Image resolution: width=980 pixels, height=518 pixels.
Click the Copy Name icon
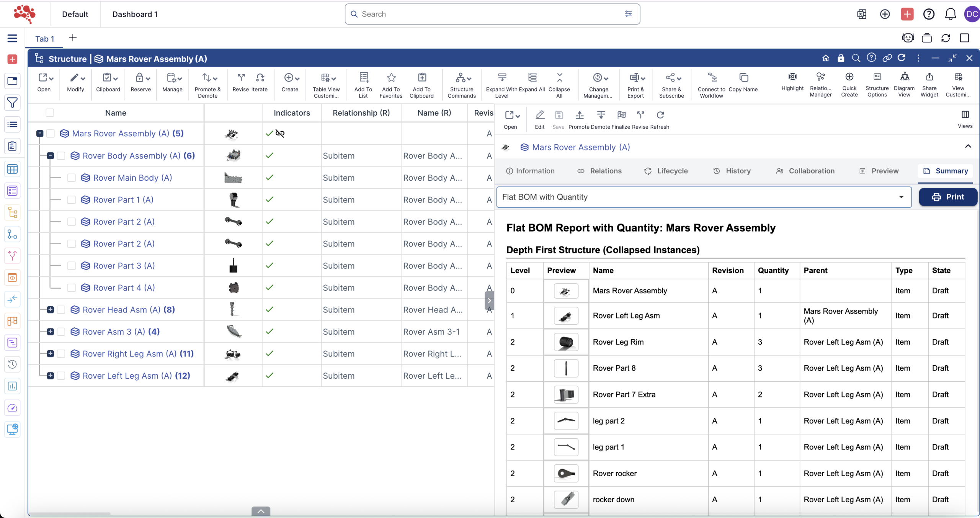point(743,78)
